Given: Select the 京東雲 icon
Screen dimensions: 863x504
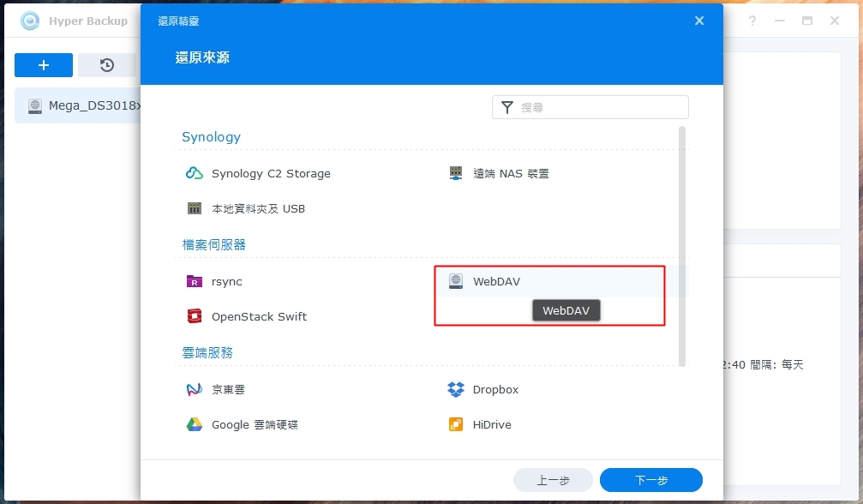Looking at the screenshot, I should coord(195,389).
